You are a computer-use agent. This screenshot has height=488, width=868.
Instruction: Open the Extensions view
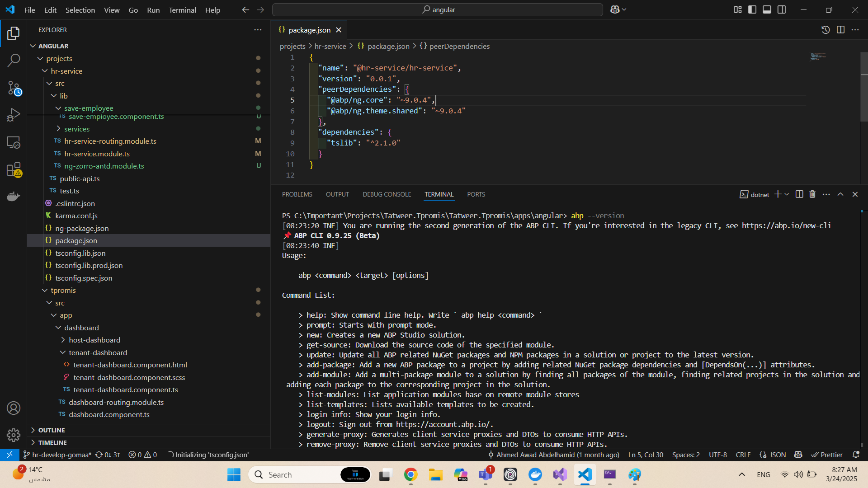click(14, 170)
